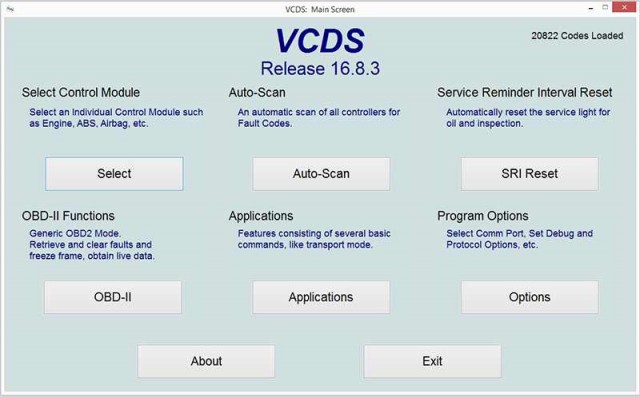Click the Release 16.8.3 version label
This screenshot has width=640, height=397.
tap(320, 69)
